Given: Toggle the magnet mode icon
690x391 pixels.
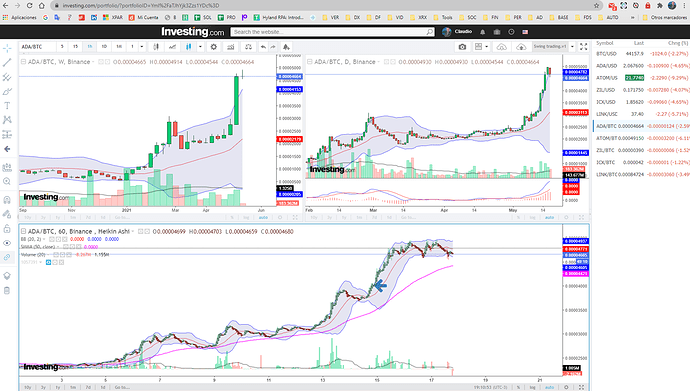Looking at the screenshot, I should 7,200.
